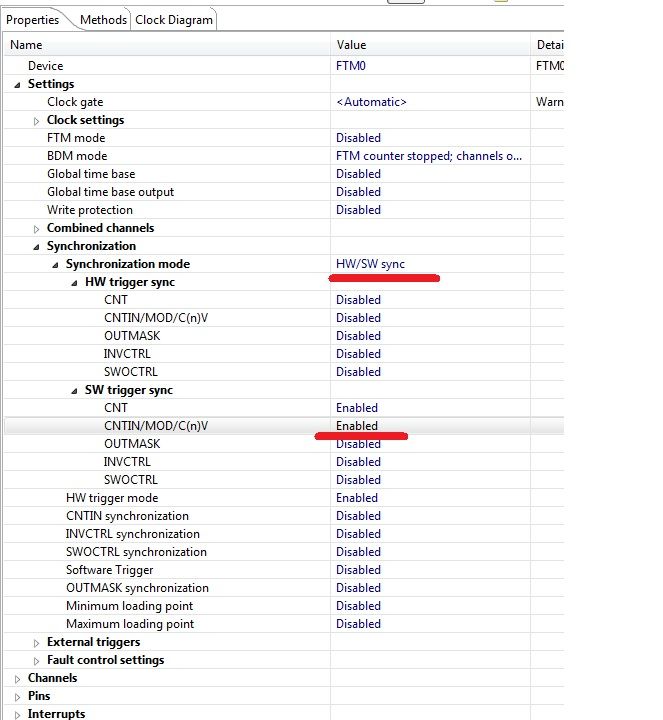Select the BDM mode value cell
Viewport: 663px width, 720px height.
point(428,156)
